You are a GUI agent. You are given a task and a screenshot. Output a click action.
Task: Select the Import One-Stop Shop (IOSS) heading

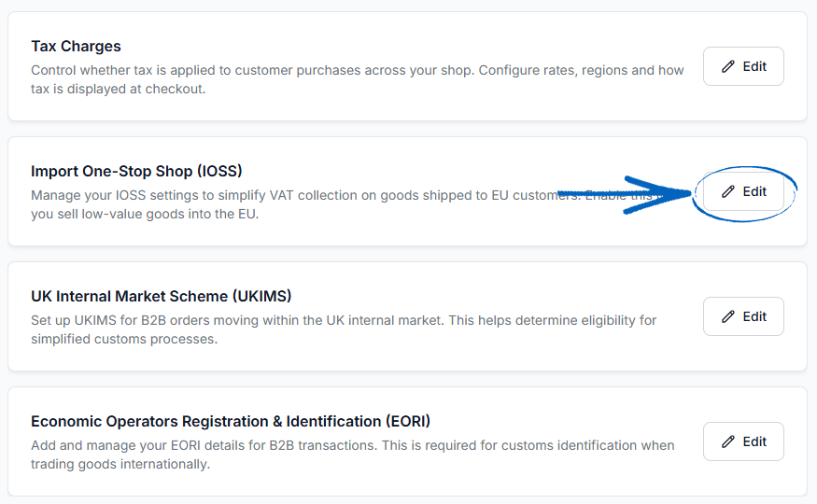[x=136, y=172]
